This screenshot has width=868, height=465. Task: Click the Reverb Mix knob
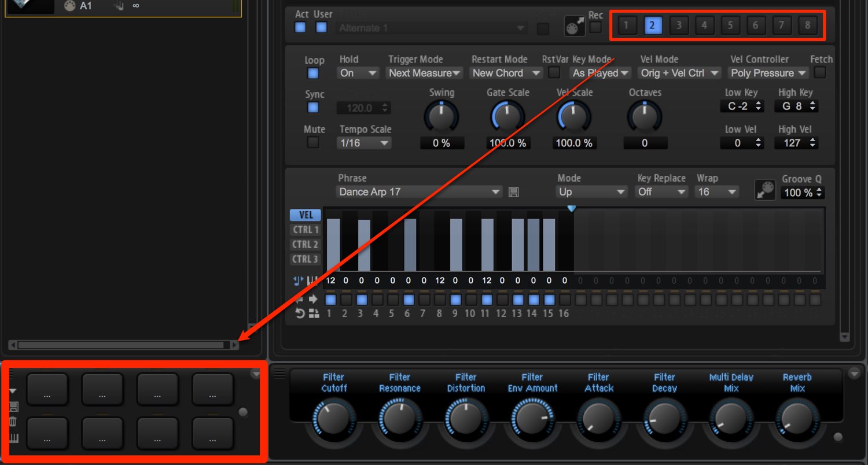797,419
